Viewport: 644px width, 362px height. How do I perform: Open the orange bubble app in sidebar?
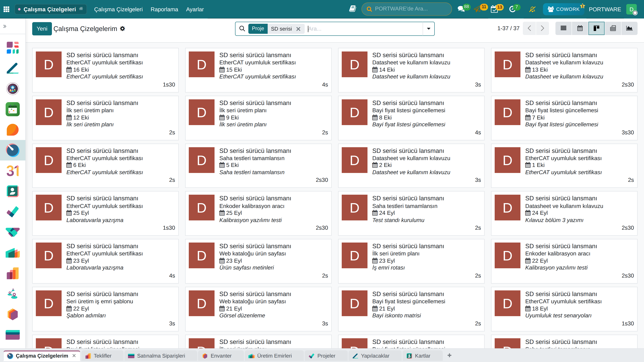pyautogui.click(x=12, y=130)
